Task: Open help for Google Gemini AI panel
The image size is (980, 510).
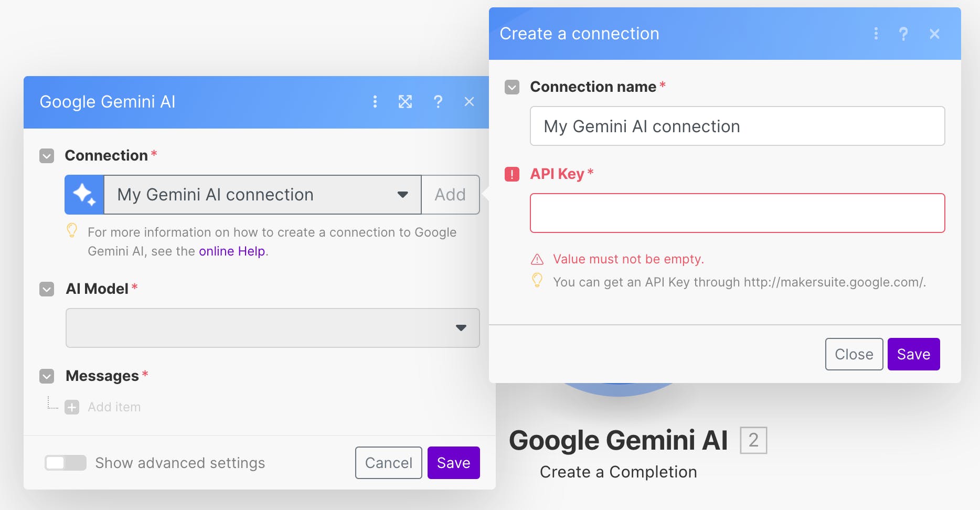Action: tap(438, 102)
